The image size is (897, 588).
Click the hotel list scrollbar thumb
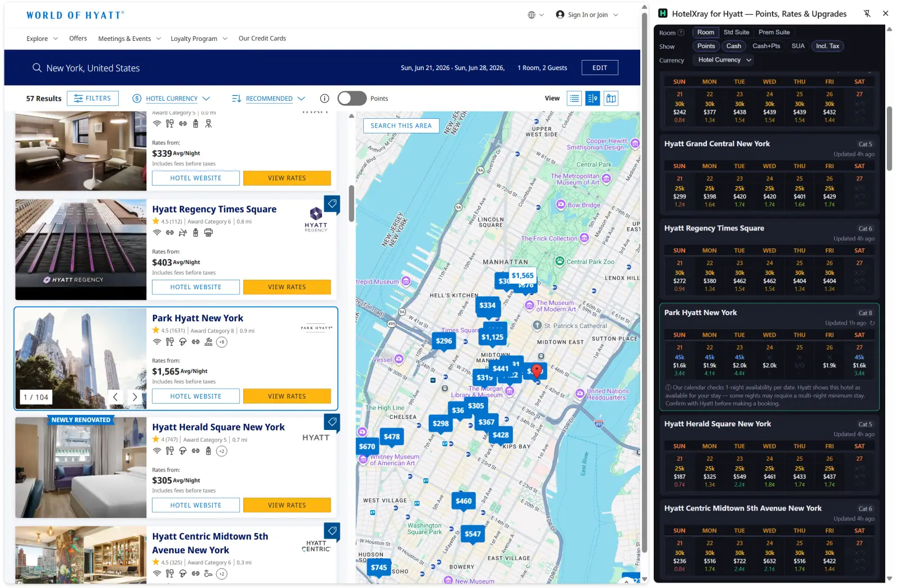352,204
